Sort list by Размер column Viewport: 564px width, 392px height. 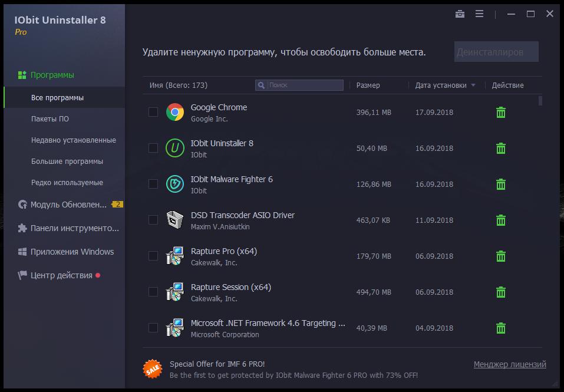368,85
